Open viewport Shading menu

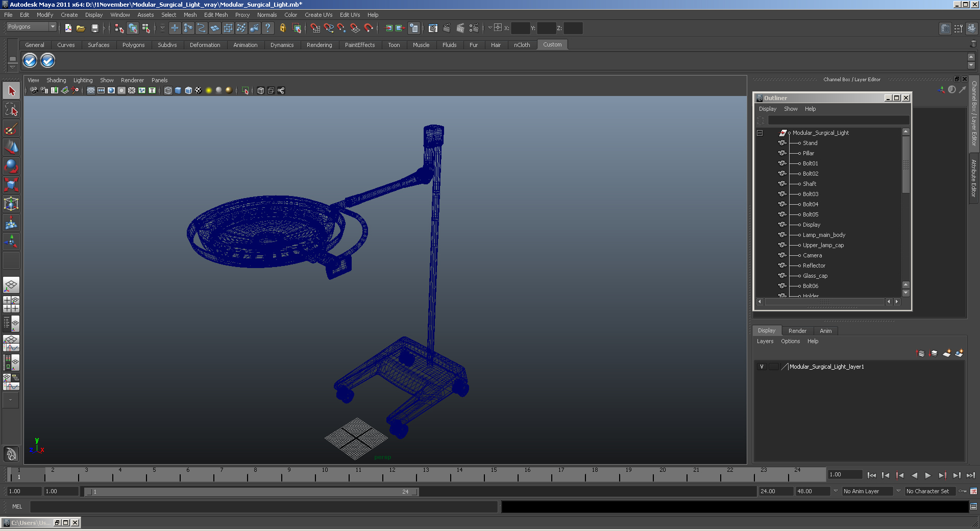tap(56, 80)
